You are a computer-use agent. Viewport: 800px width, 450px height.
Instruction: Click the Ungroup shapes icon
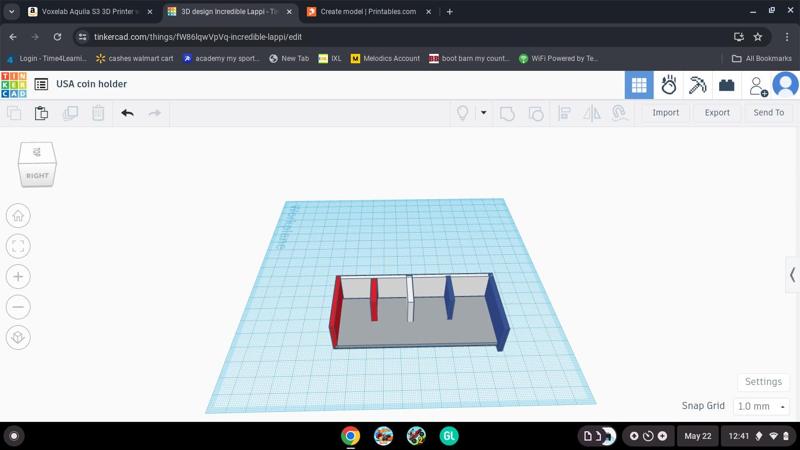click(x=536, y=113)
